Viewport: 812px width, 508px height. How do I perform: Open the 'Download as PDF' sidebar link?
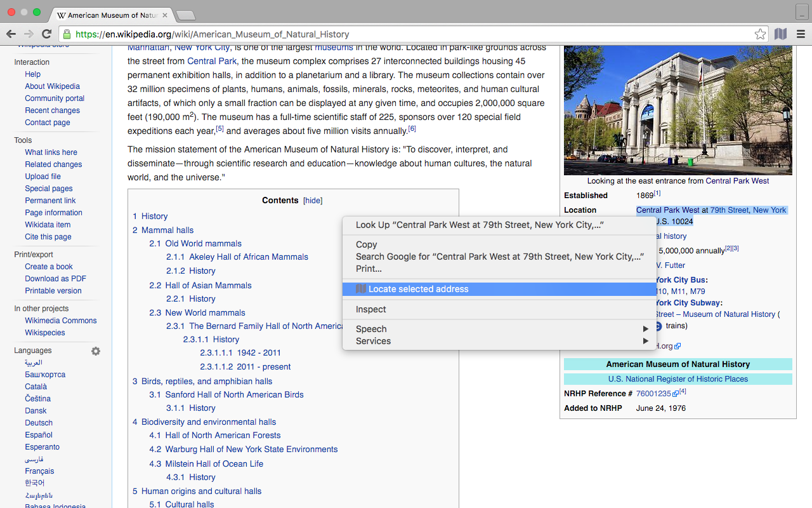coord(55,279)
